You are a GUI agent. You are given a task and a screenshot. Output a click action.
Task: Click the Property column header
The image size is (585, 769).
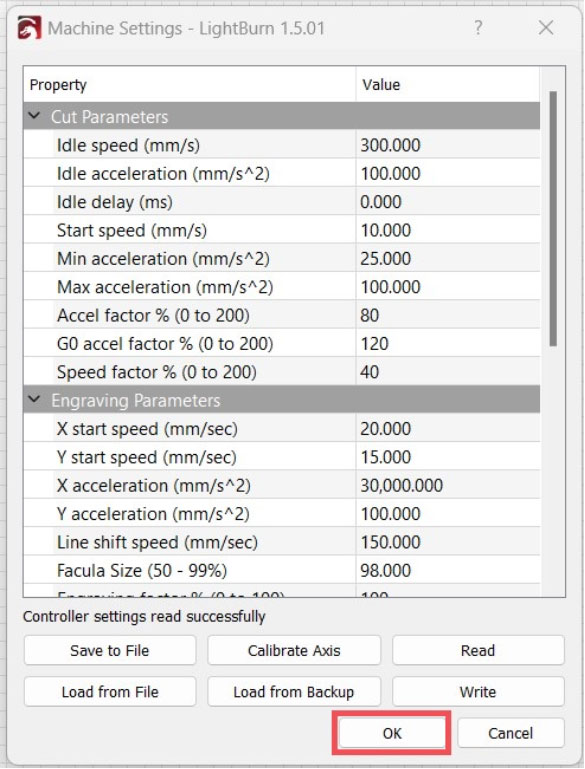point(190,84)
